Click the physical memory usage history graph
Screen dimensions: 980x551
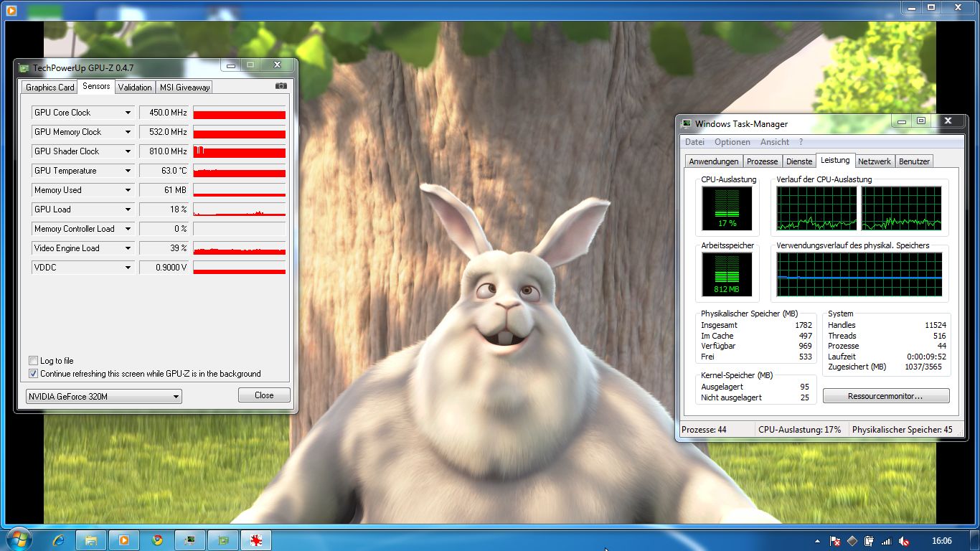pos(859,274)
